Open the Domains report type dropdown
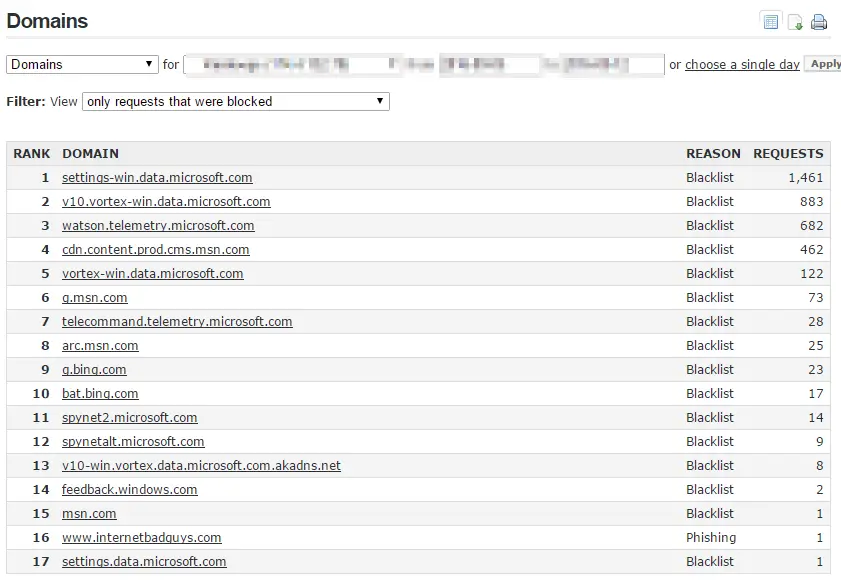Viewport: 841px width, 580px height. click(82, 64)
